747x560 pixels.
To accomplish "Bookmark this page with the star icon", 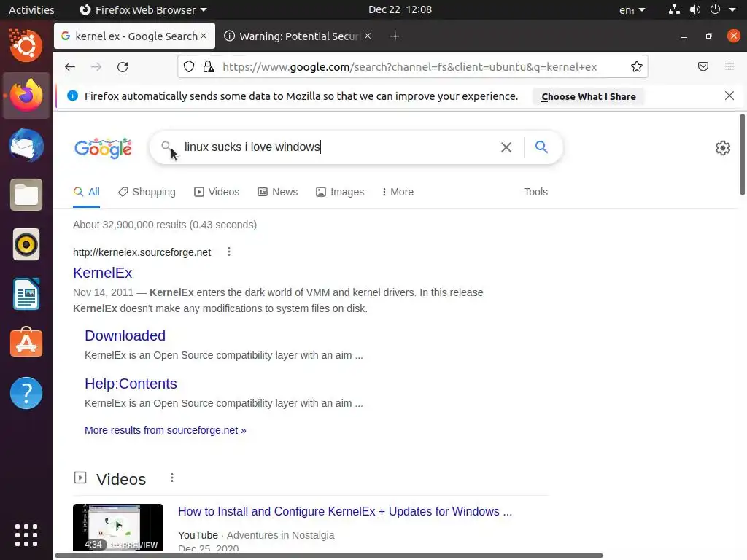I will [636, 66].
